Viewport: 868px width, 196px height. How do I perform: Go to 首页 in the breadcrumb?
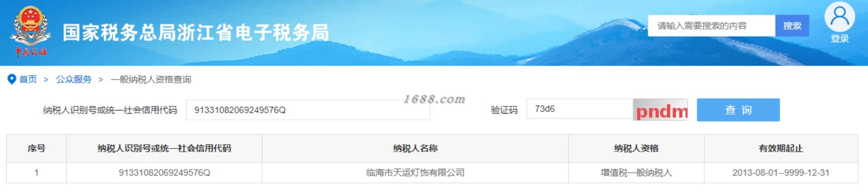28,79
